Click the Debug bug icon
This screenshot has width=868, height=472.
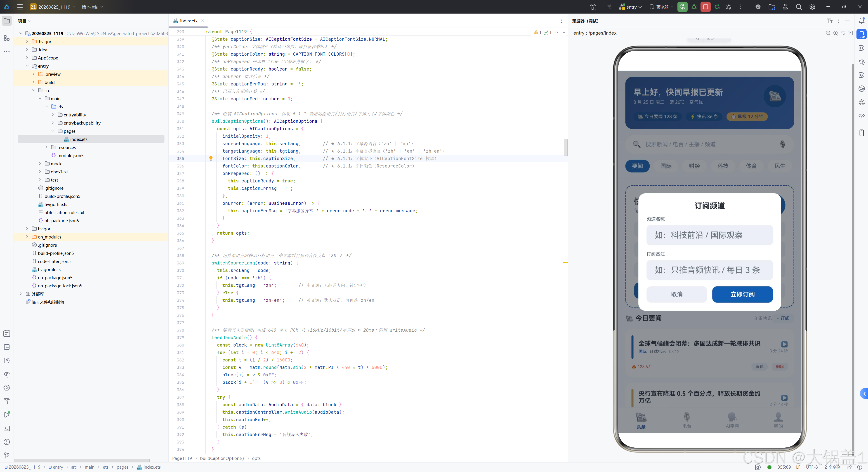694,7
